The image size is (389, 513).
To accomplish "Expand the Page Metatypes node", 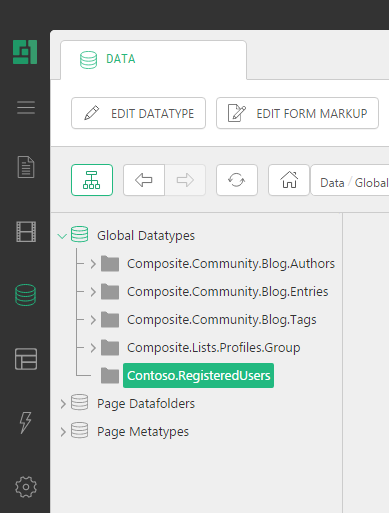I will (x=63, y=432).
